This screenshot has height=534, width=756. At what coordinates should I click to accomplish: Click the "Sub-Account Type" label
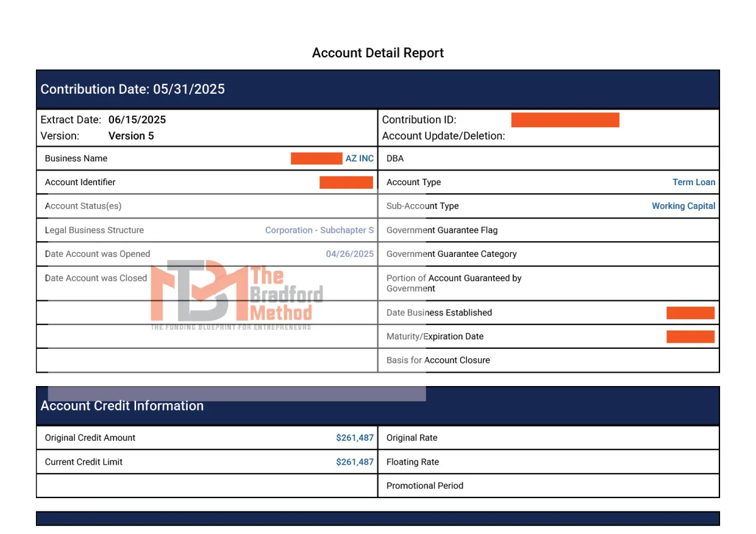tap(423, 207)
